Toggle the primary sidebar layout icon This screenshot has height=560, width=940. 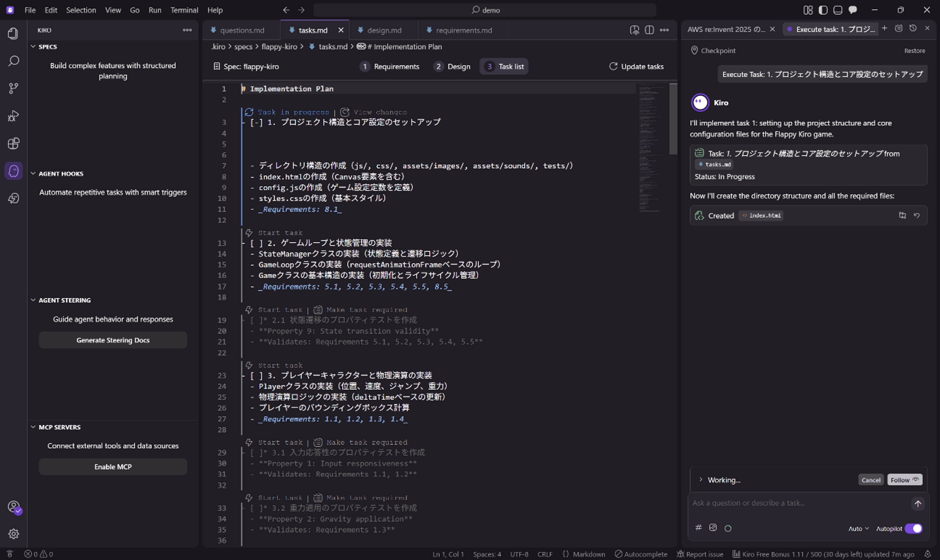pos(823,10)
